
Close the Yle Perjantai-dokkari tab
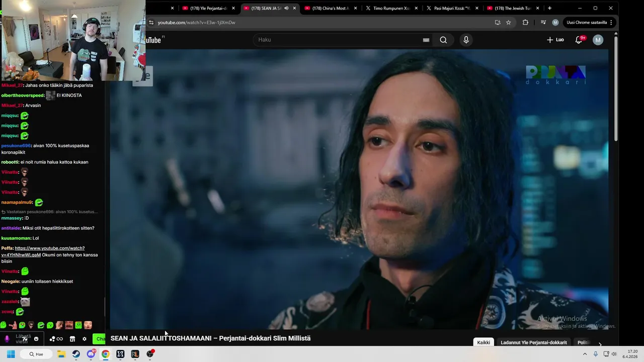click(x=233, y=8)
